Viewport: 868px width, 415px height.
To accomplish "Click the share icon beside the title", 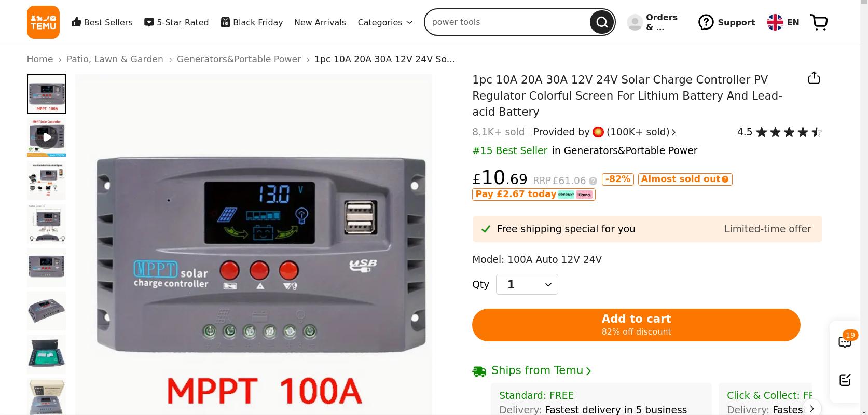I will coord(814,78).
